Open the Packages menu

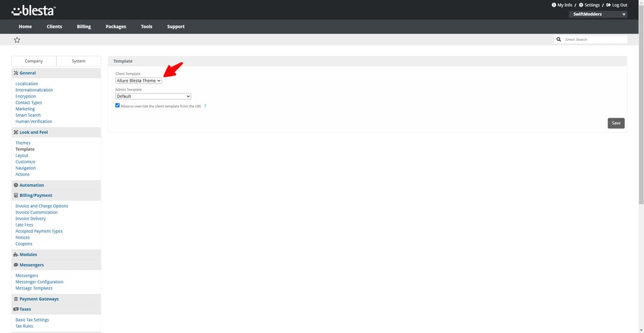pyautogui.click(x=116, y=26)
